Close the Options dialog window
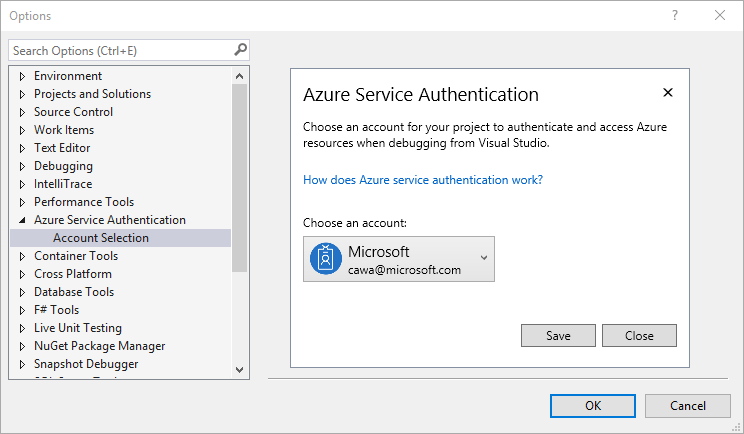This screenshot has height=434, width=744. point(720,15)
